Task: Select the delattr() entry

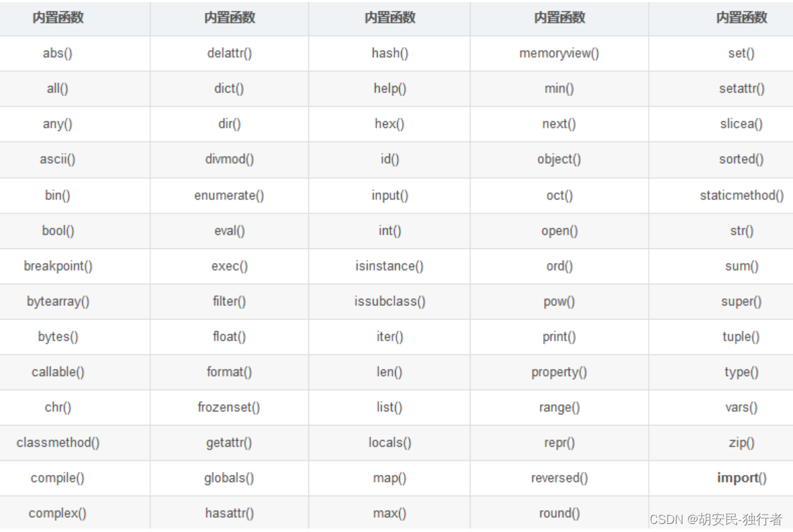Action: pos(230,53)
